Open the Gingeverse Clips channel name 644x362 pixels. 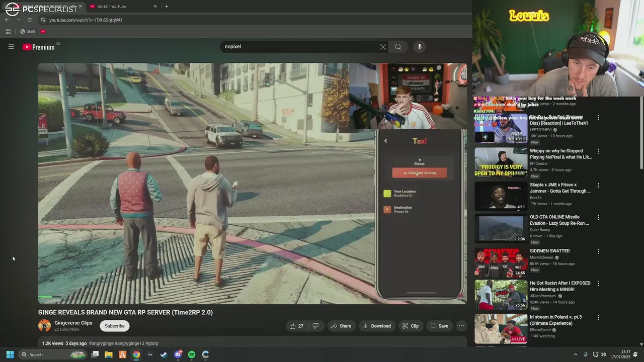point(73,323)
